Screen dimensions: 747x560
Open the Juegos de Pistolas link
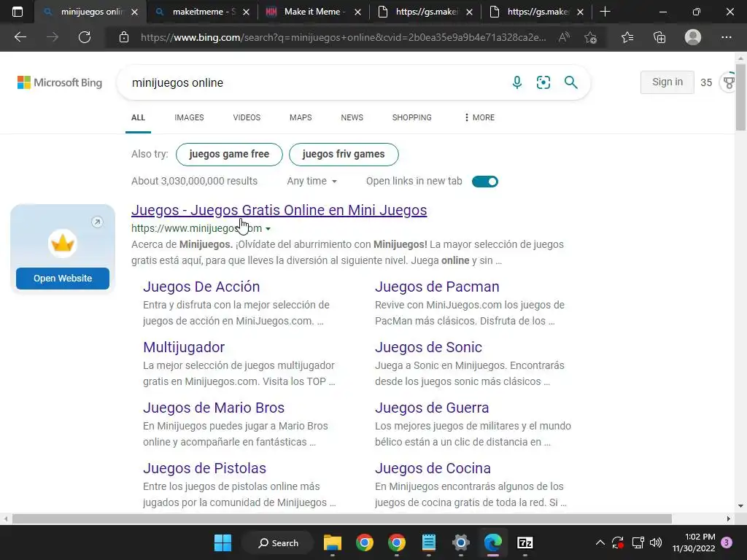point(205,468)
